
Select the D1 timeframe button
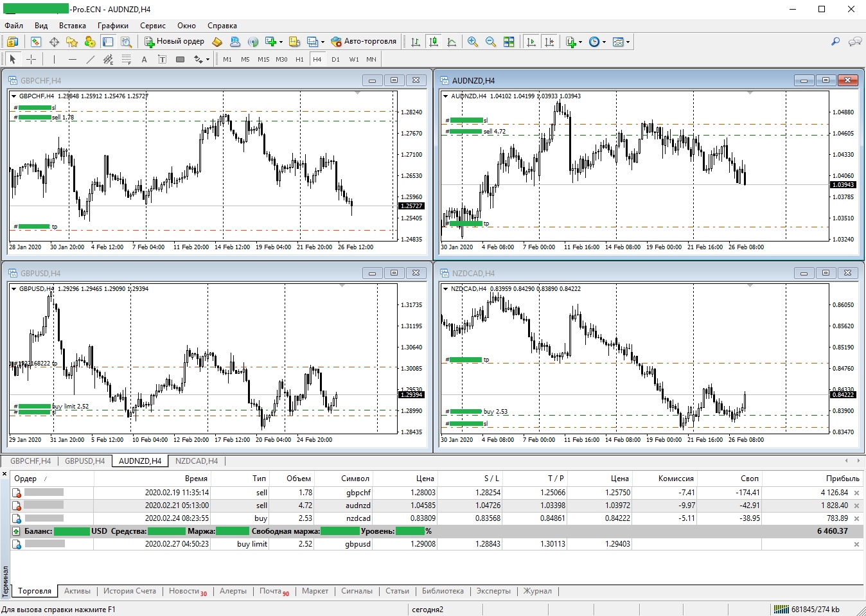click(x=335, y=59)
